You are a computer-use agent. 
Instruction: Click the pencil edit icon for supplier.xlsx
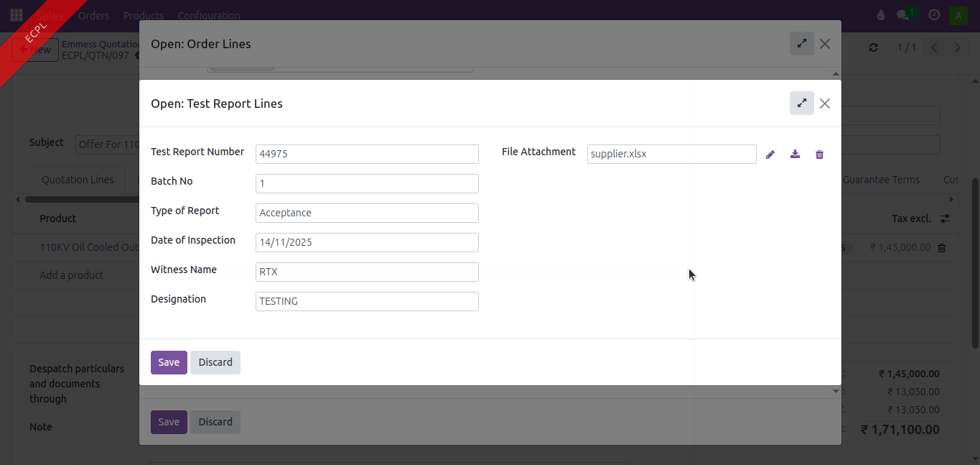point(770,155)
